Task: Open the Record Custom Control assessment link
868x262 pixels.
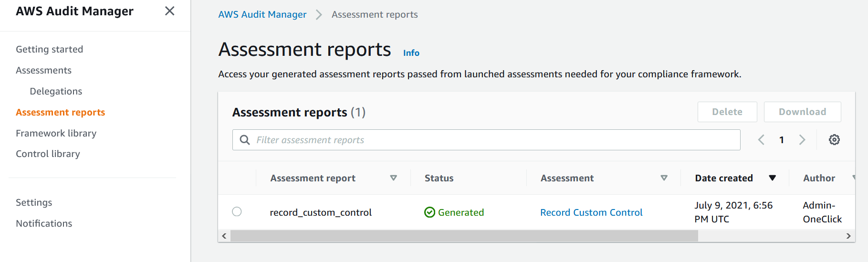Action: pos(591,212)
